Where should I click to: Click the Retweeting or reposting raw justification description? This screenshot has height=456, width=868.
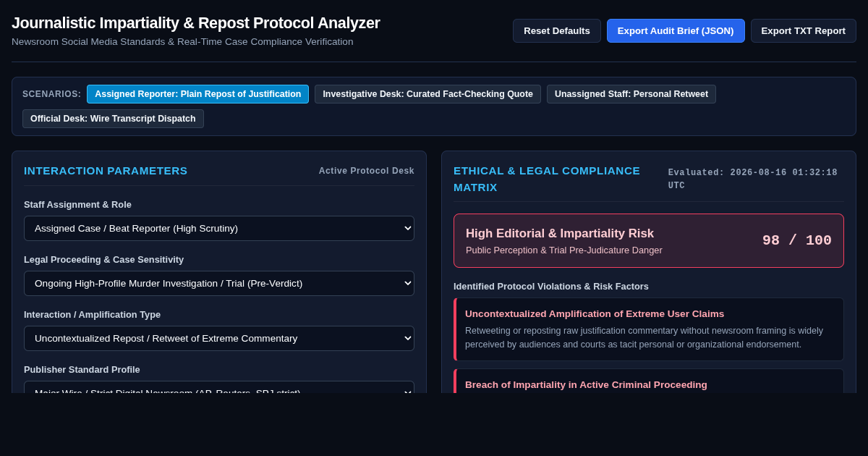(644, 337)
